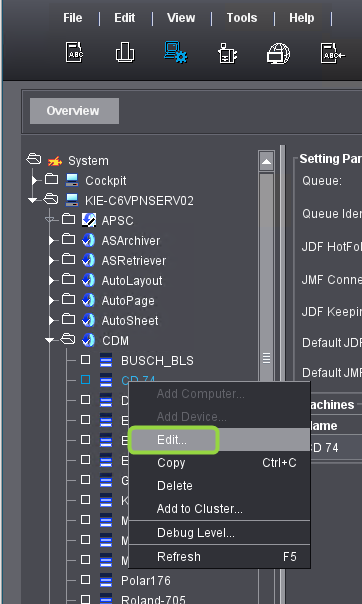
Task: Click the press machine toolbar icon
Action: tap(125, 53)
